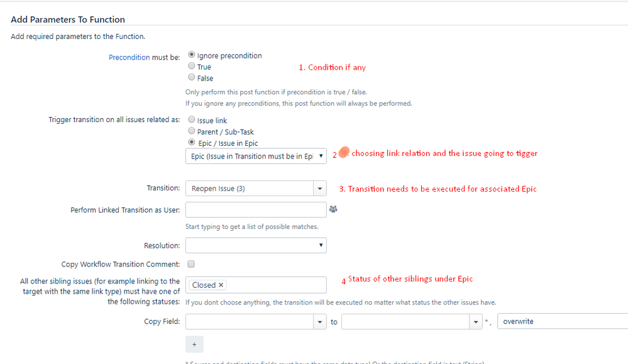Expand the Transition Reopen Issue dropdown arrow
Image resolution: width=628 pixels, height=364 pixels.
pyautogui.click(x=320, y=189)
